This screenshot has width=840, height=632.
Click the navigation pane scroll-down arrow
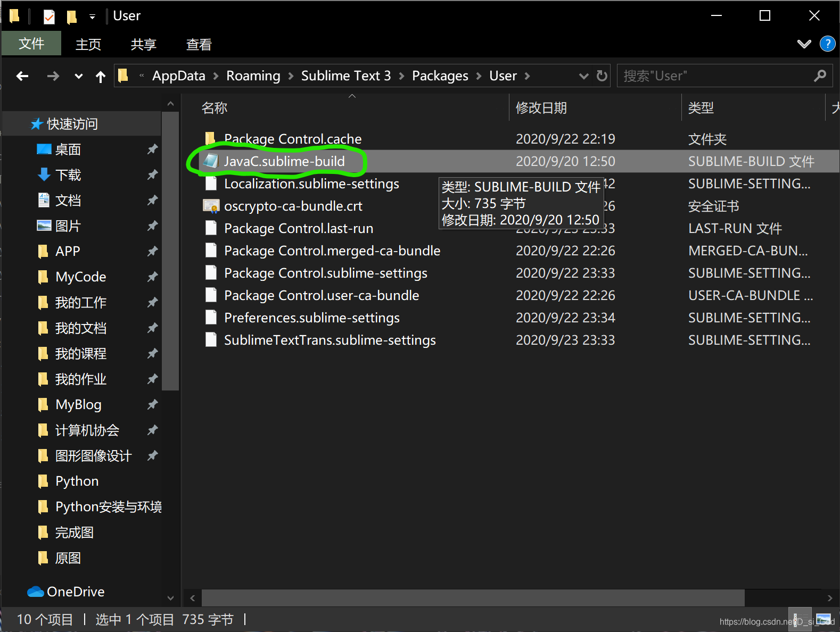[170, 598]
